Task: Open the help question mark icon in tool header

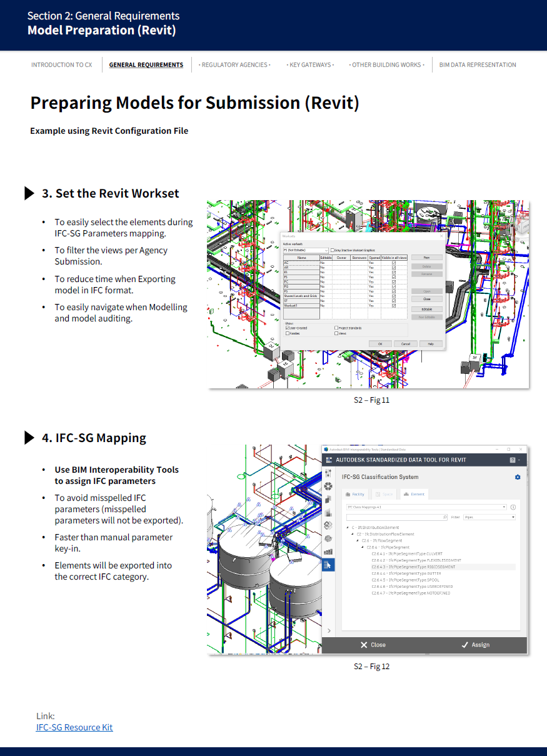Action: tap(513, 460)
